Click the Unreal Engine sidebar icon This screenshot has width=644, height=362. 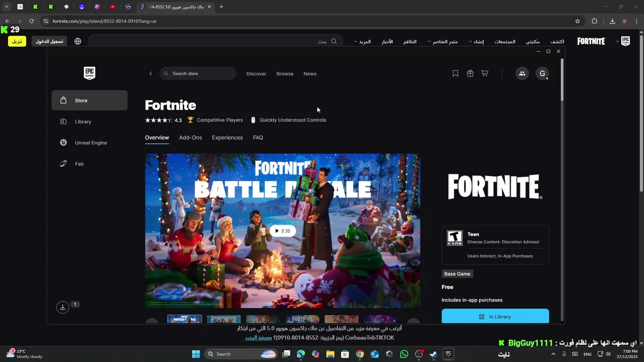click(x=63, y=143)
